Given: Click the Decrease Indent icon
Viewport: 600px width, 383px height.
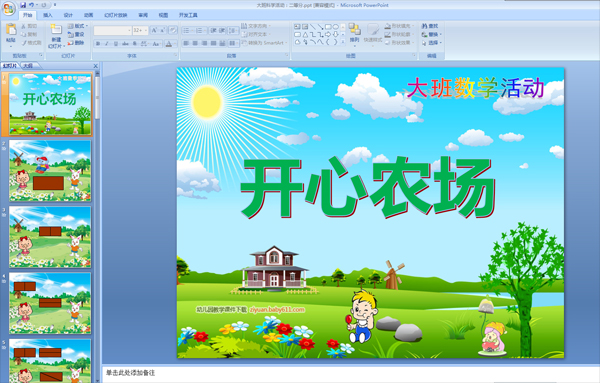Looking at the screenshot, I should [x=213, y=30].
